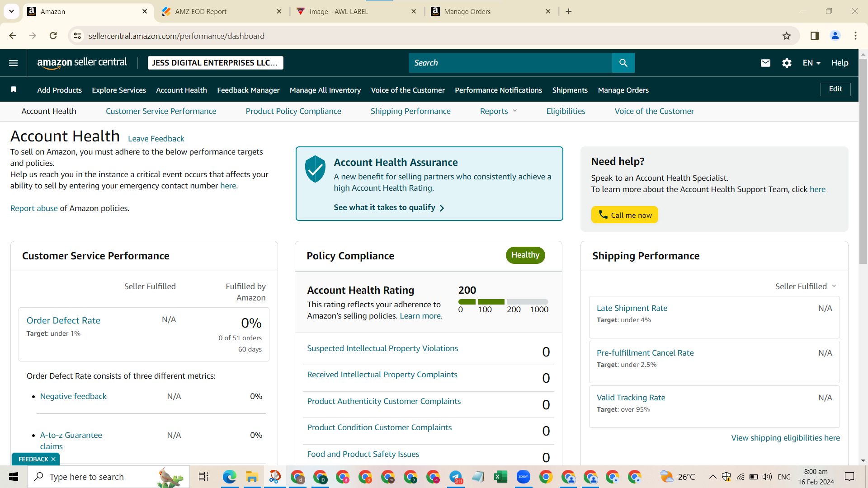This screenshot has width=868, height=488.
Task: Reload the page with the refresh icon
Action: click(53, 36)
